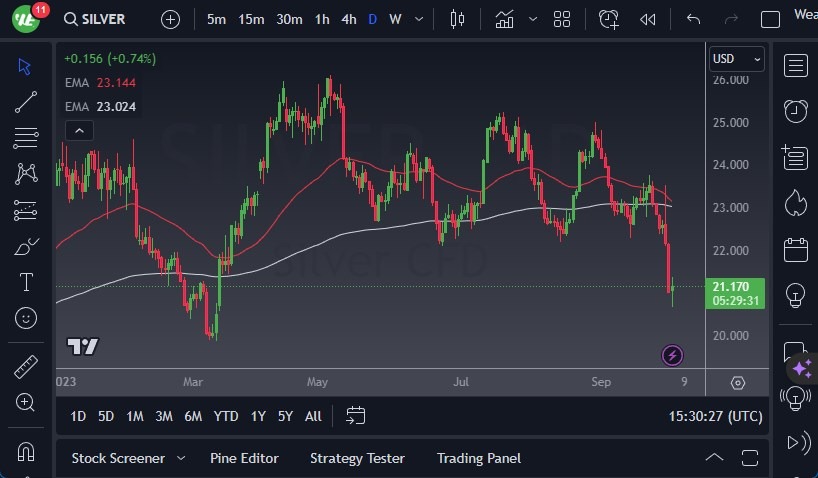Select the ruler measure tool
Image resolution: width=818 pixels, height=478 pixels.
click(x=27, y=367)
